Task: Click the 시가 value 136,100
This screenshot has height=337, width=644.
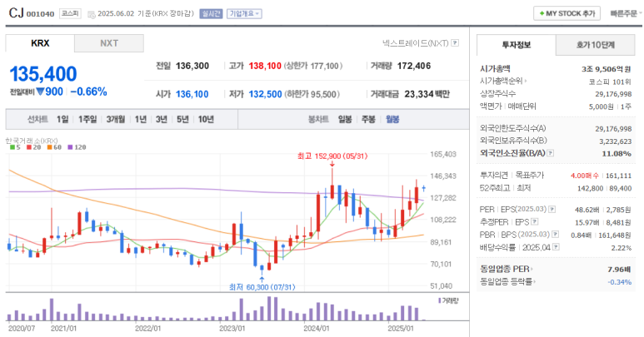Action: click(192, 94)
